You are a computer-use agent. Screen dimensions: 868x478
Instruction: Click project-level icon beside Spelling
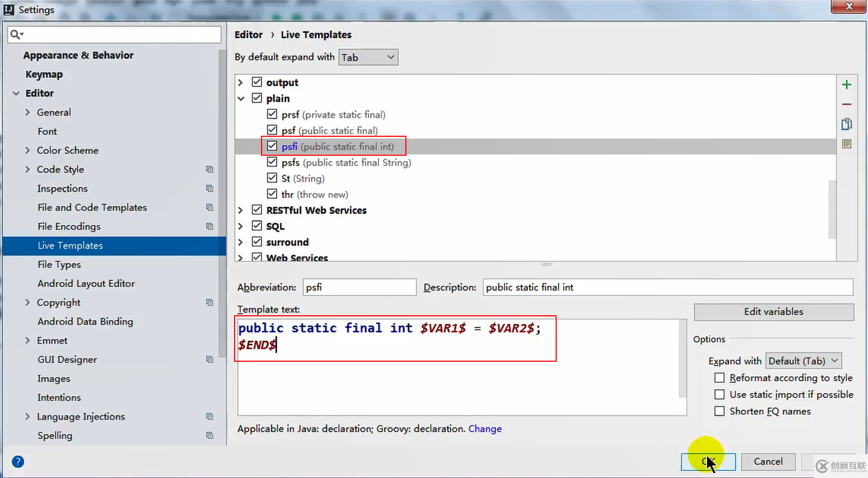click(210, 435)
